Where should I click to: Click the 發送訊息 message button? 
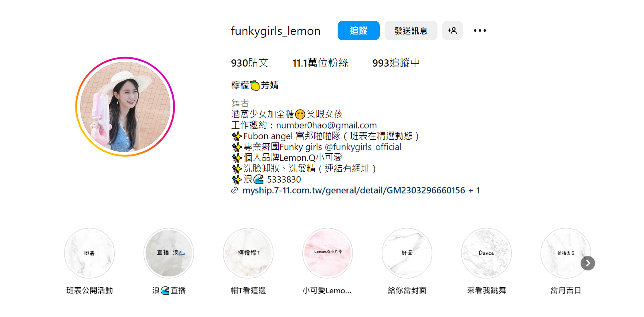(411, 30)
